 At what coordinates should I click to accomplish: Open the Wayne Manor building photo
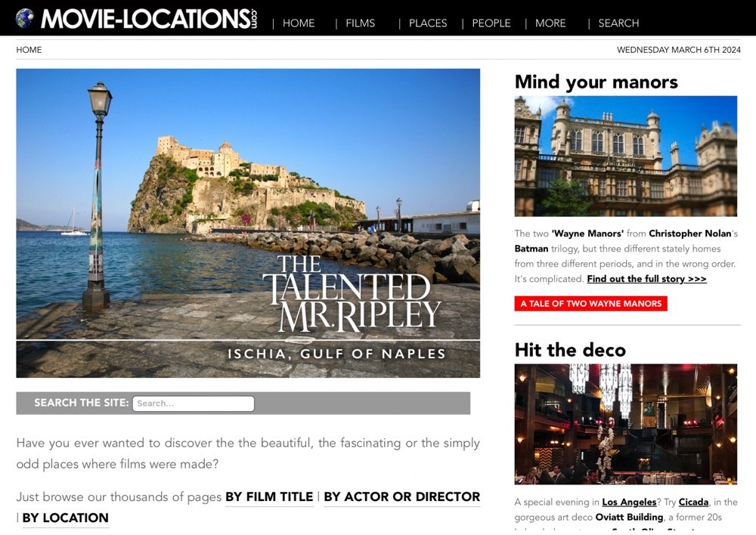(625, 156)
